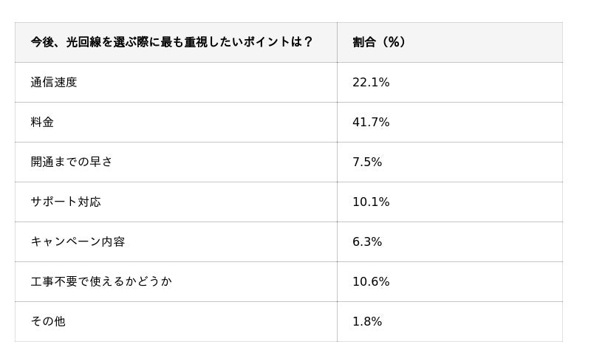Click the 工事不要で使えるかどうか row label
This screenshot has height=364, width=591.
tap(101, 281)
